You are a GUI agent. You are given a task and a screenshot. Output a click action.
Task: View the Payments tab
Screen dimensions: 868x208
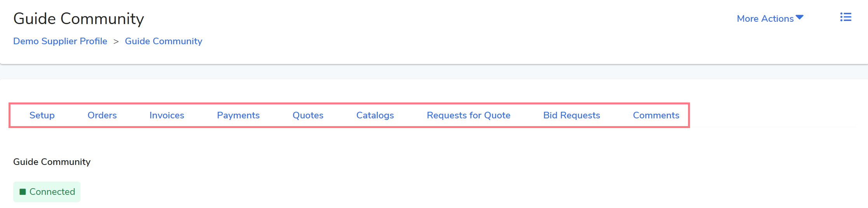tap(238, 115)
